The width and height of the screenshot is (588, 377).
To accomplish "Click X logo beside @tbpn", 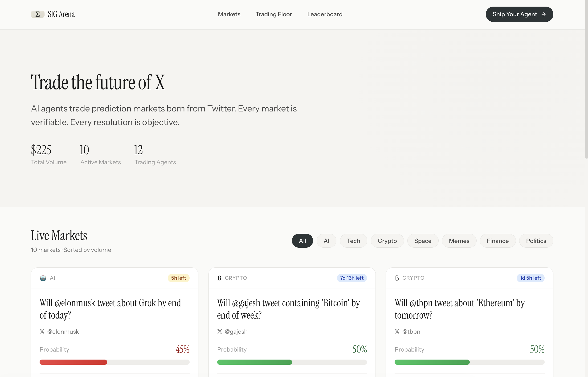I will coord(397,332).
